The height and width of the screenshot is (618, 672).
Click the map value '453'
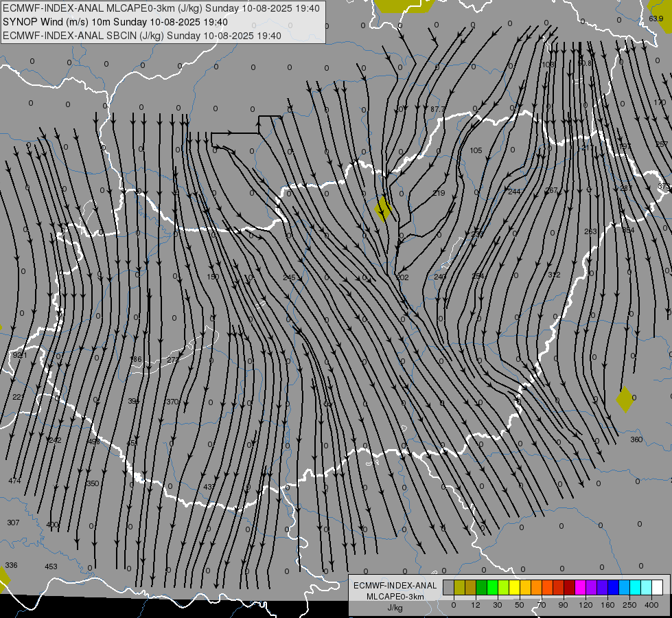click(x=51, y=566)
